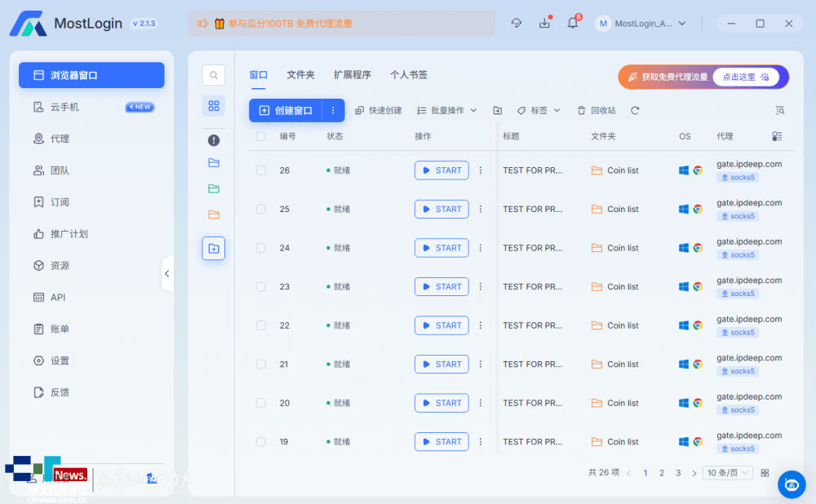Open more options for window 26
The width and height of the screenshot is (816, 504).
481,170
